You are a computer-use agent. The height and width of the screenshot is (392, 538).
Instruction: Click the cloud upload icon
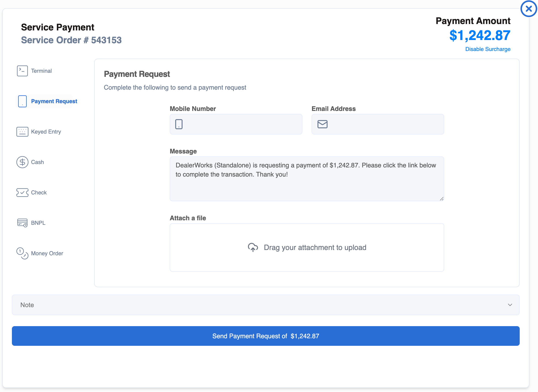coord(253,247)
